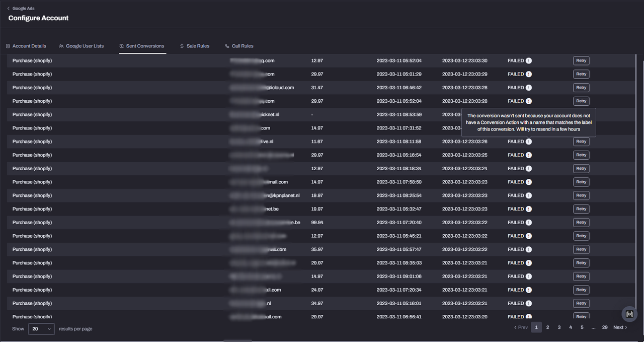The height and width of the screenshot is (342, 644).
Task: Retry the failed conversion for kpnplanet.nl email
Action: [x=581, y=195]
